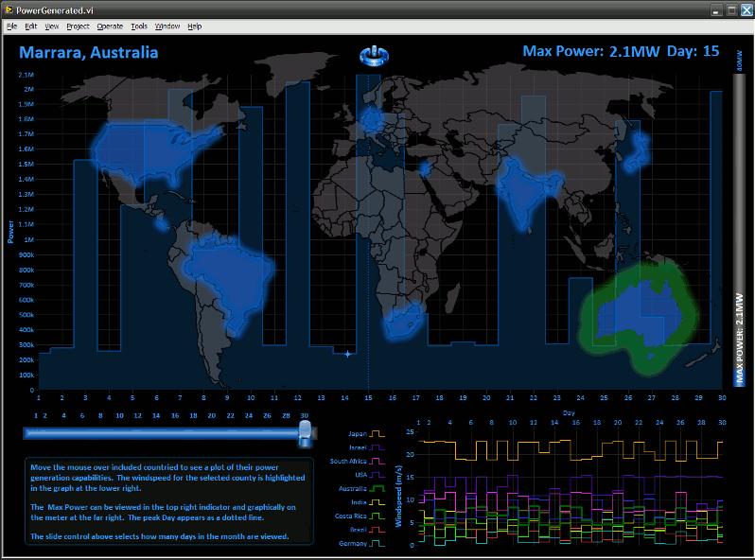Click the 'Windspeed (m/s)' axis label
This screenshot has width=755, height=560.
point(398,496)
